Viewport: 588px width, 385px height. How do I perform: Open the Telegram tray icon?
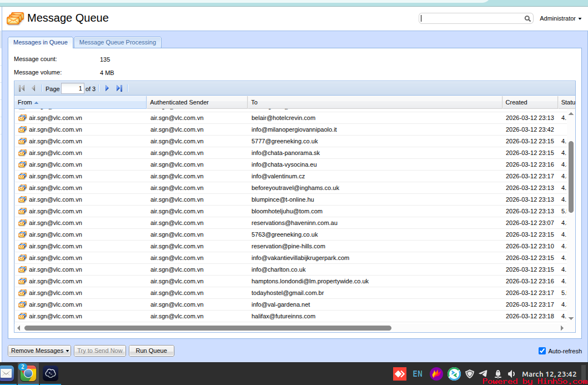tap(483, 374)
